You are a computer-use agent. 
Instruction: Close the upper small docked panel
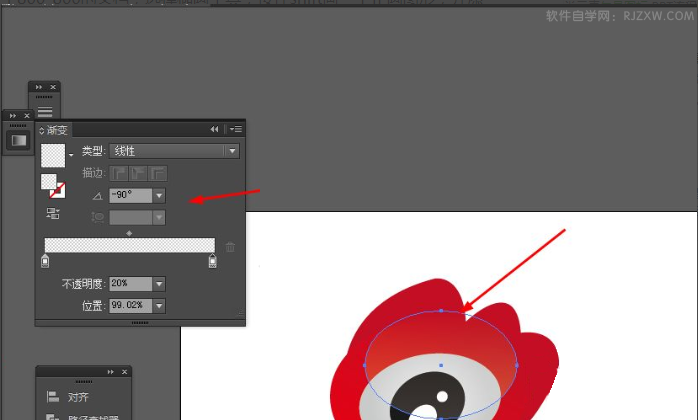53,87
